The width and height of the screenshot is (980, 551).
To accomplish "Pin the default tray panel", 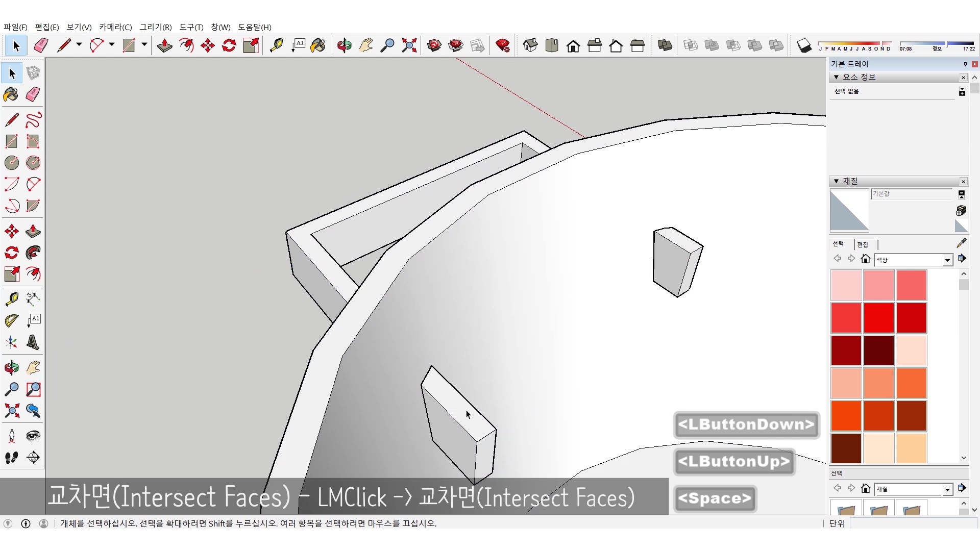I will [x=965, y=64].
